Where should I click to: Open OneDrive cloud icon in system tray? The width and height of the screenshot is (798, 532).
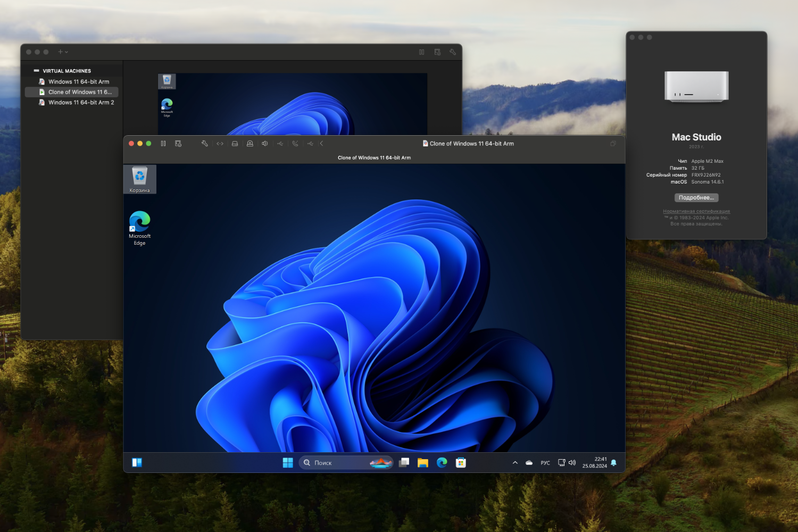pyautogui.click(x=529, y=462)
